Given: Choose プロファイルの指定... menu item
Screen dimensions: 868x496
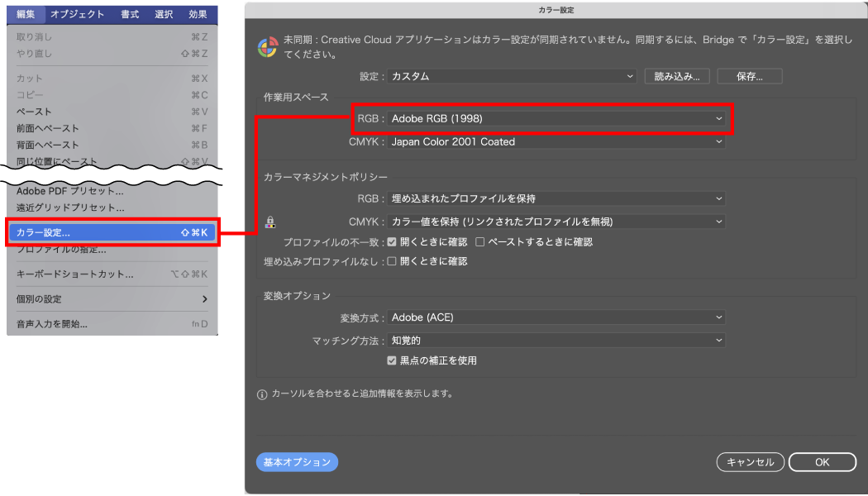Looking at the screenshot, I should pos(112,250).
